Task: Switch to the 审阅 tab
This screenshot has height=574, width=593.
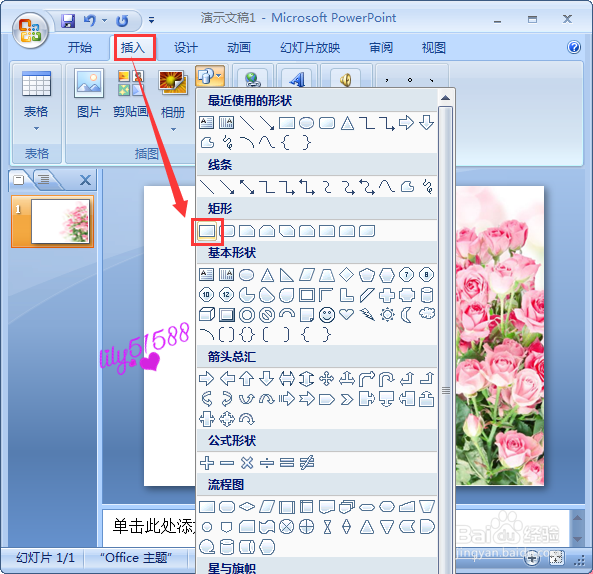Action: point(381,48)
